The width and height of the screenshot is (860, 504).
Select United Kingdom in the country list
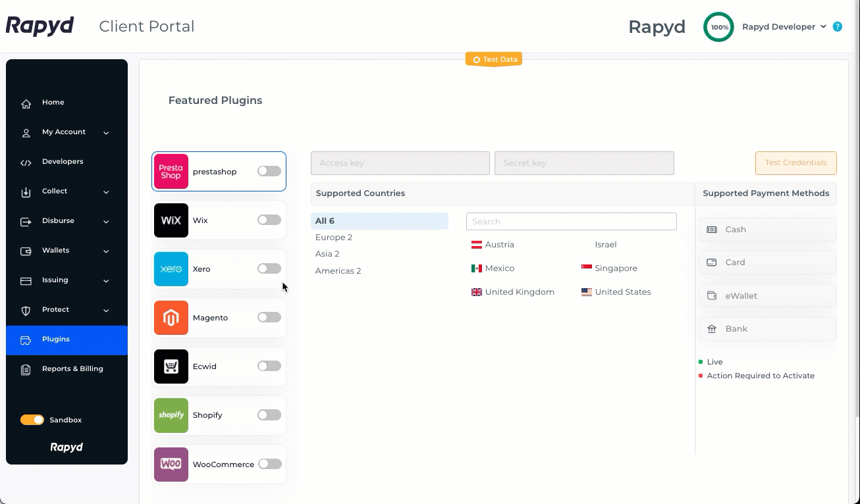pyautogui.click(x=513, y=292)
